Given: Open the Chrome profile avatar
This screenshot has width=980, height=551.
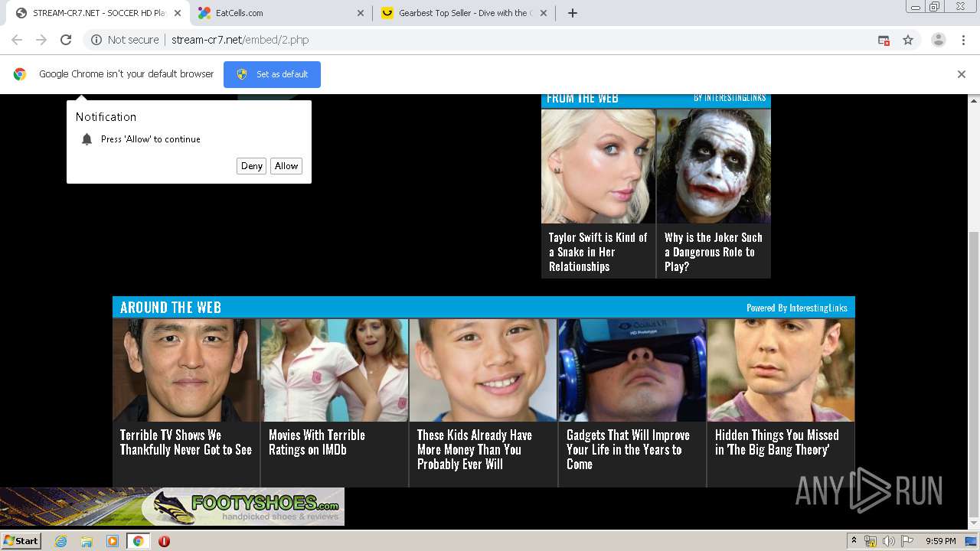Looking at the screenshot, I should click(939, 40).
